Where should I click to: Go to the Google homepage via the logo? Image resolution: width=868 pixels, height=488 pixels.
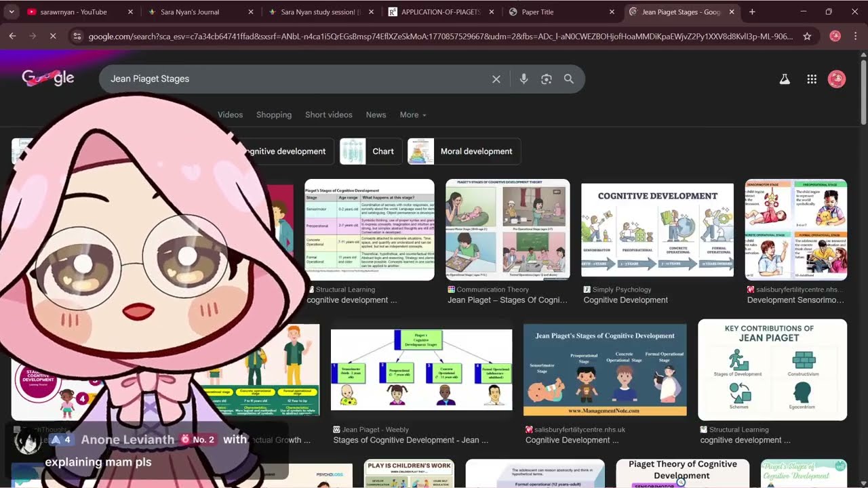point(48,79)
